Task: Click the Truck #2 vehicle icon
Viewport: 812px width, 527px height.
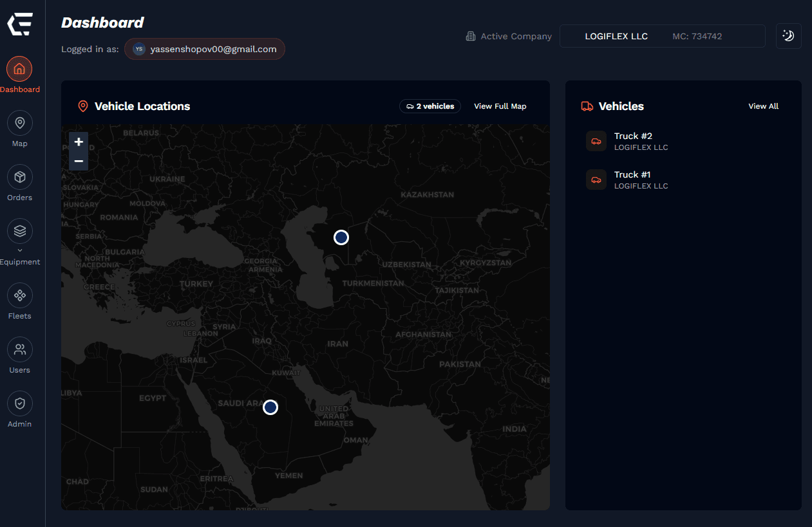Action: (x=596, y=141)
